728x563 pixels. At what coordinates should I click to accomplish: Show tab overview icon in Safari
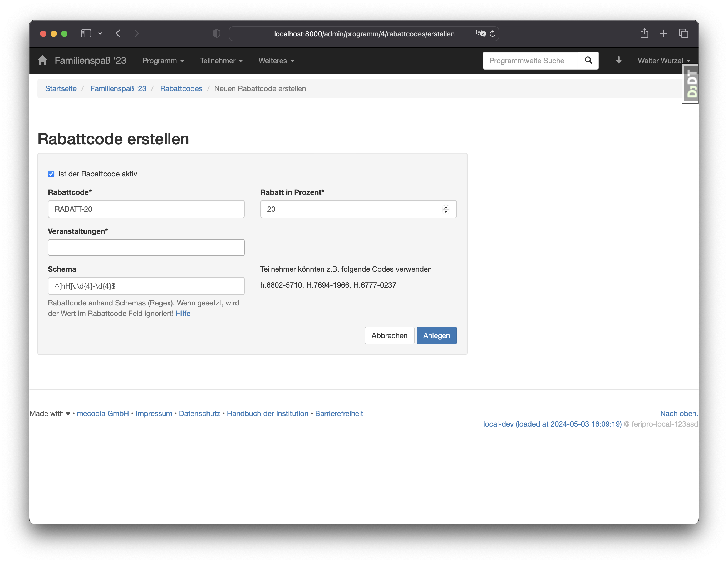(683, 33)
